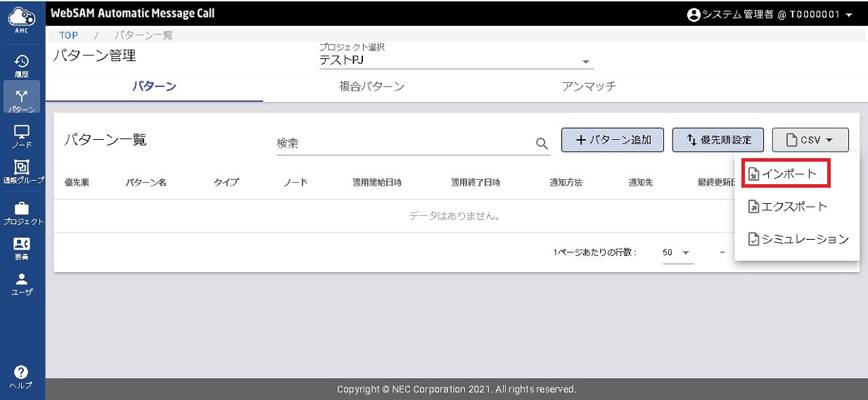The height and width of the screenshot is (400, 868).
Task: Open the Personnel (要員) sidebar icon
Action: point(21,247)
